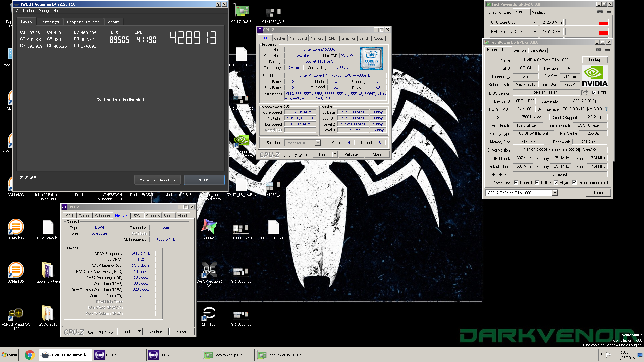Image resolution: width=644 pixels, height=362 pixels.
Task: Switch to Bench tab in upper CPU-Z
Action: pos(364,38)
